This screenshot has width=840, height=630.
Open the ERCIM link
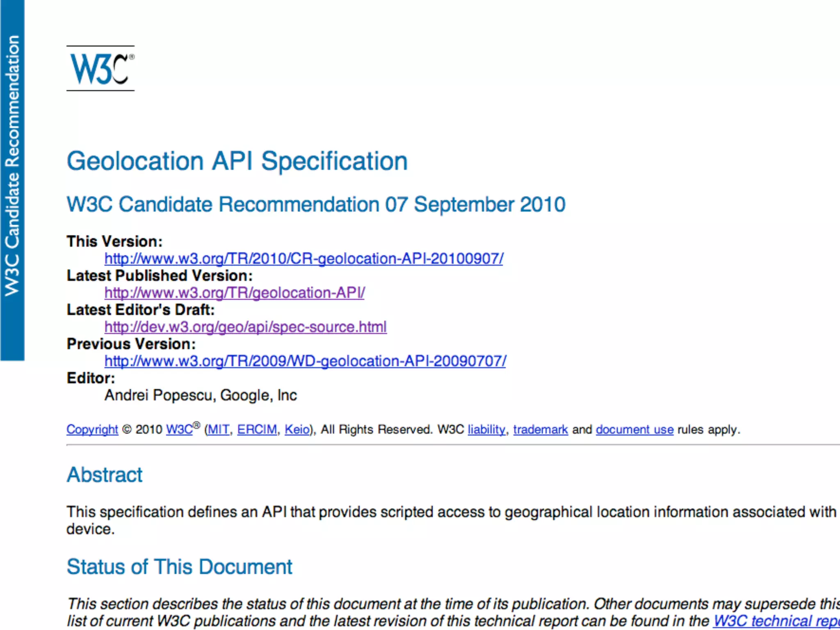point(257,429)
